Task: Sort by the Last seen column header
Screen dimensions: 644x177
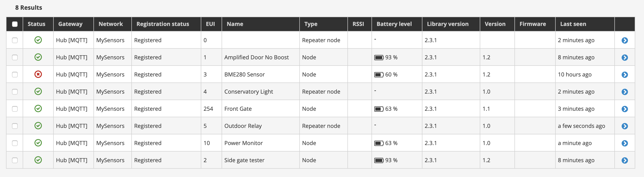Action: (573, 24)
